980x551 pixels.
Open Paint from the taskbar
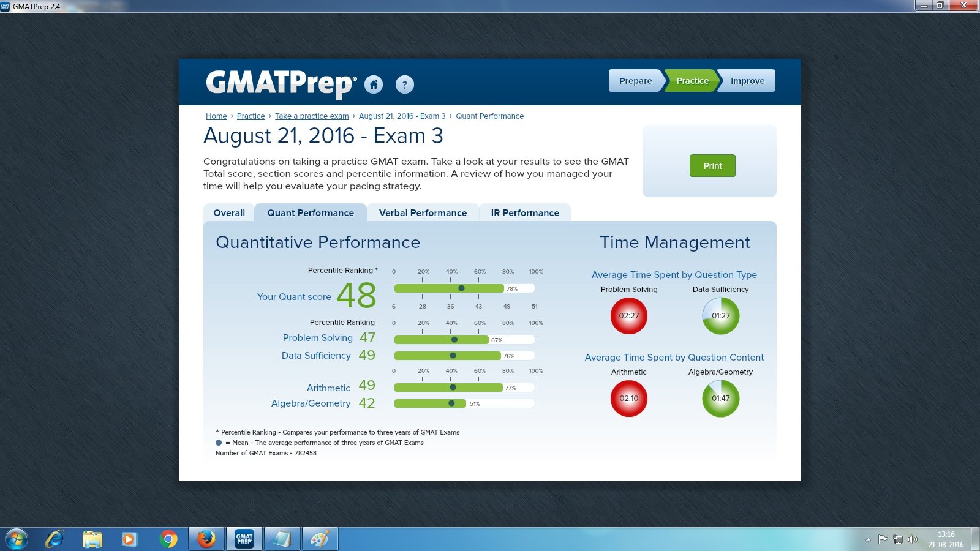coord(320,538)
